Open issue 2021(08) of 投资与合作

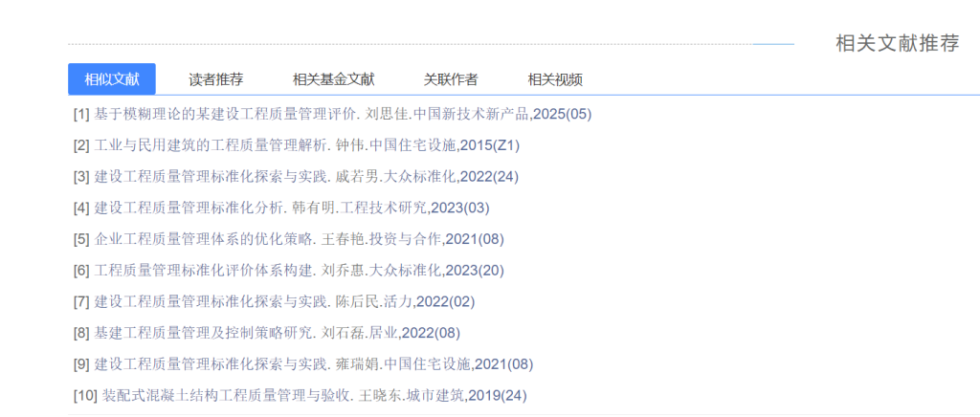click(x=475, y=239)
